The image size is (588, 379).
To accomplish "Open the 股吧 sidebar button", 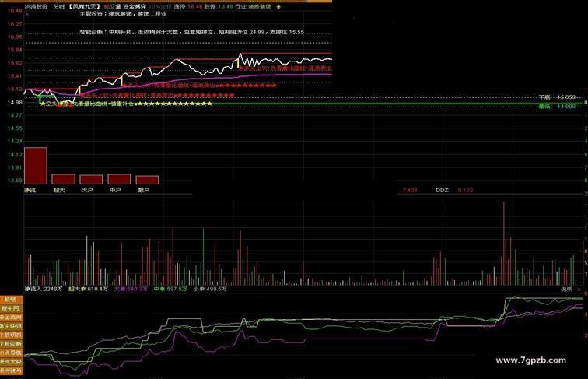I will tap(11, 300).
